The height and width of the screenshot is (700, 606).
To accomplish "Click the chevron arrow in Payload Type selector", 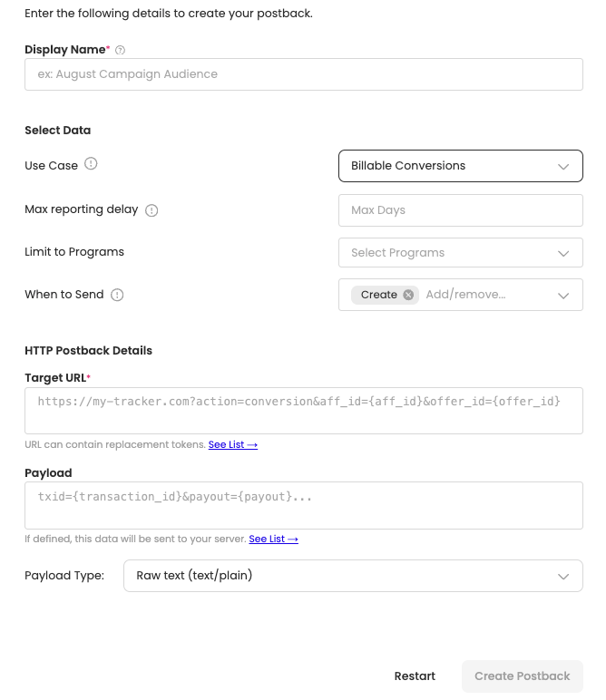I will click(563, 577).
